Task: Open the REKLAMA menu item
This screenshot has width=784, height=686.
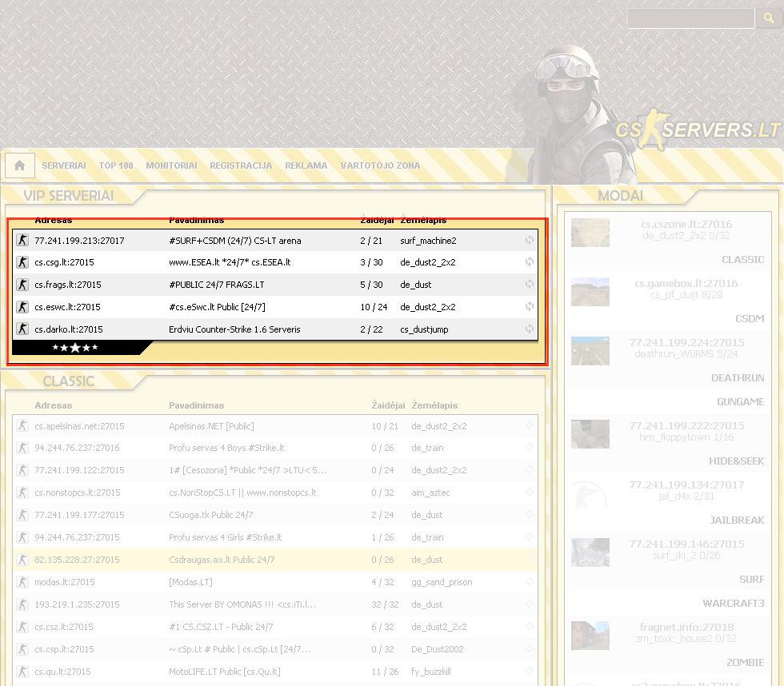Action: (306, 166)
